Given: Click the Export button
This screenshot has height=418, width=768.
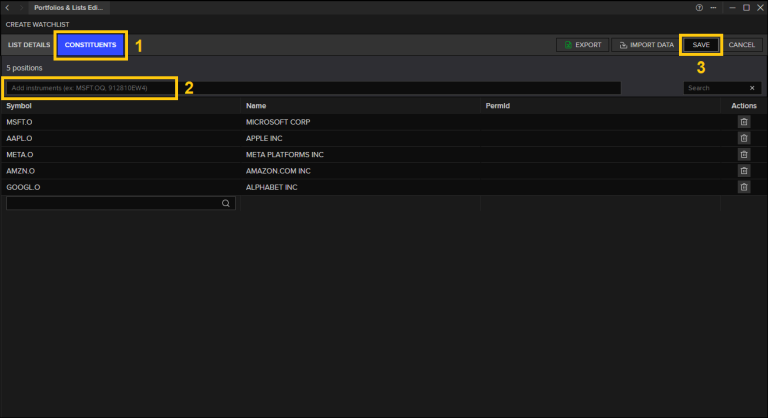Looking at the screenshot, I should (582, 45).
